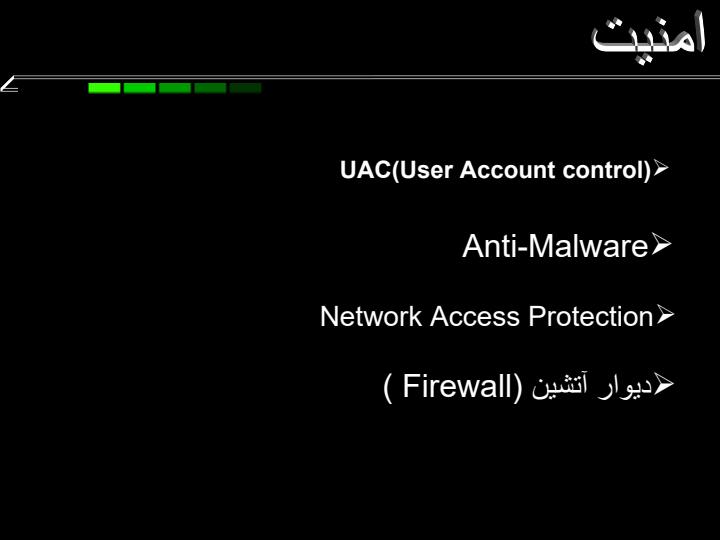Click the arrow bullet beside دیوار آتشین
Image resolution: width=720 pixels, height=540 pixels.
click(x=664, y=384)
